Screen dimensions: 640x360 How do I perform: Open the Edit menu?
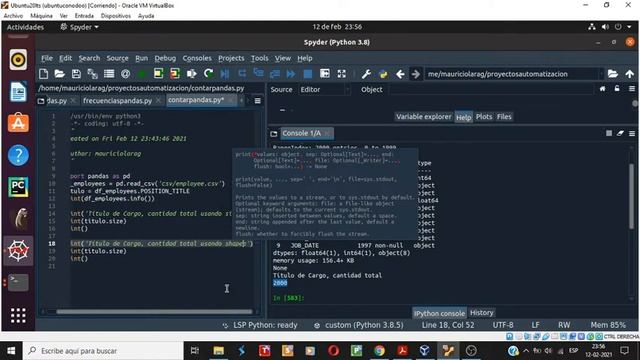(65, 58)
